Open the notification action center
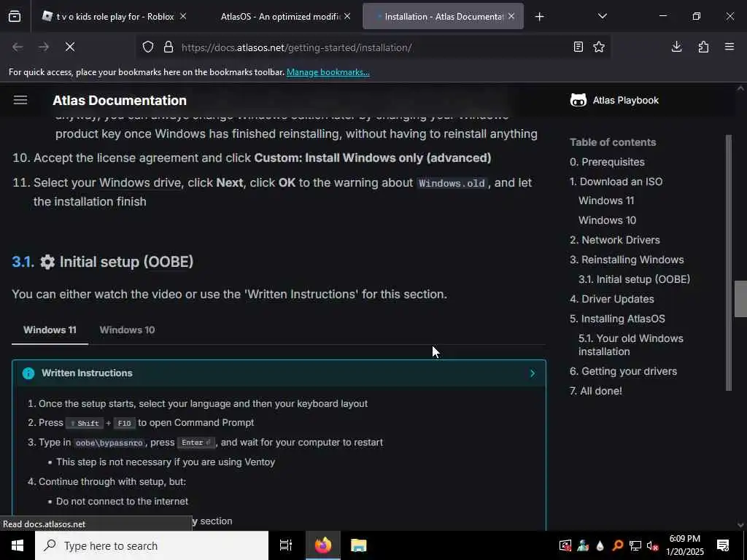This screenshot has height=560, width=747. pyautogui.click(x=723, y=545)
